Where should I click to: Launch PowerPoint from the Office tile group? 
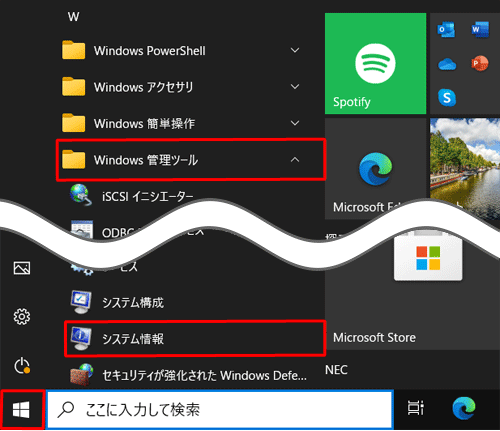(480, 63)
